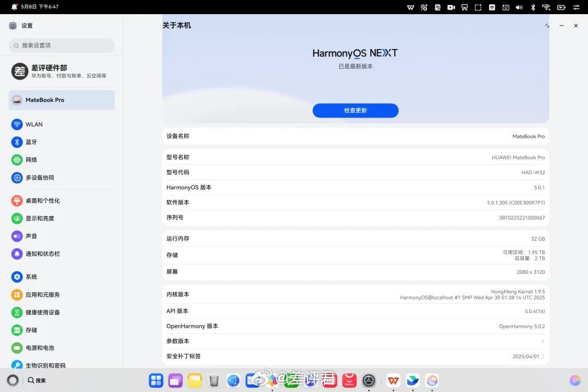Click the 搜索 button in the bottom bar
The width and height of the screenshot is (588, 392).
coord(37,381)
